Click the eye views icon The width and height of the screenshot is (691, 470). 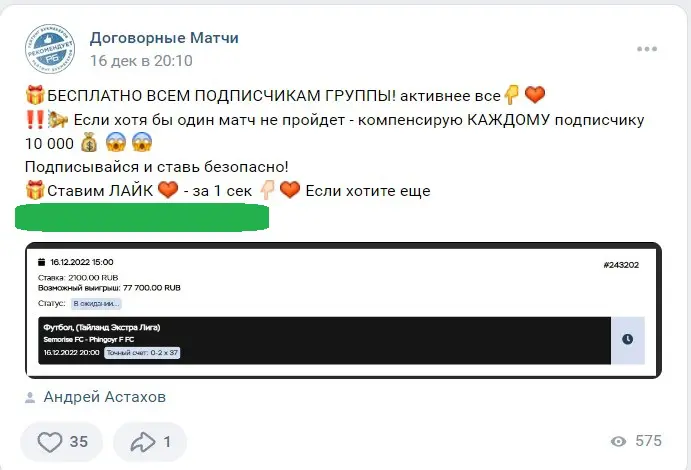click(x=619, y=441)
